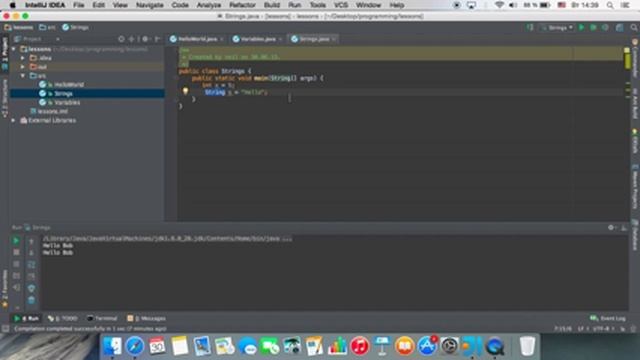The image size is (640, 360).
Task: Click the Make Project icon in top toolbar
Action: [x=530, y=27]
